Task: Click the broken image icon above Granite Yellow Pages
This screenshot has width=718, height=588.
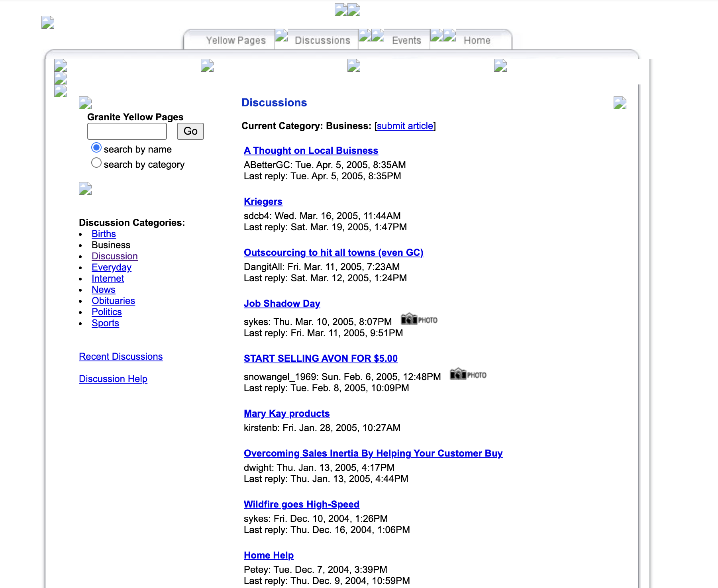Action: [x=85, y=103]
